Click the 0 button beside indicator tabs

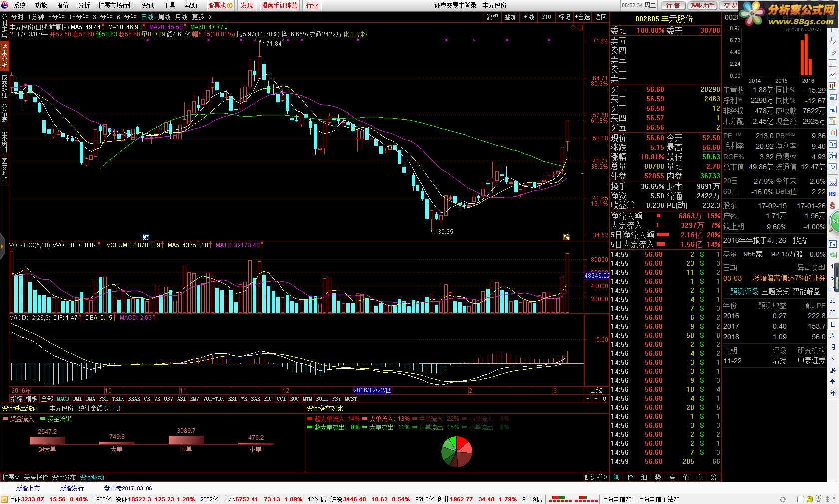(604, 399)
